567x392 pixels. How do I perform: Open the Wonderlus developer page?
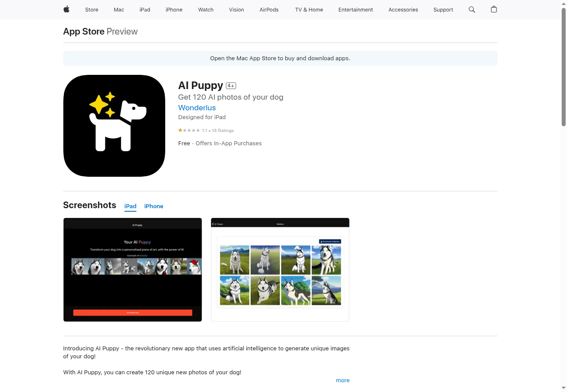click(197, 108)
